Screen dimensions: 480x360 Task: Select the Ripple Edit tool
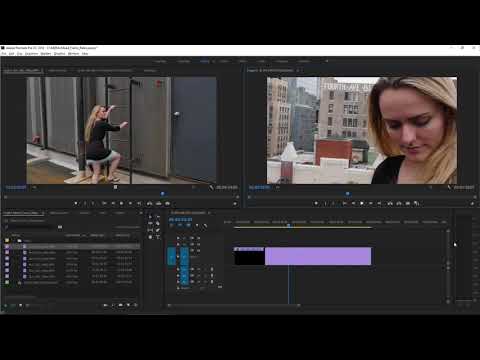[x=150, y=223]
